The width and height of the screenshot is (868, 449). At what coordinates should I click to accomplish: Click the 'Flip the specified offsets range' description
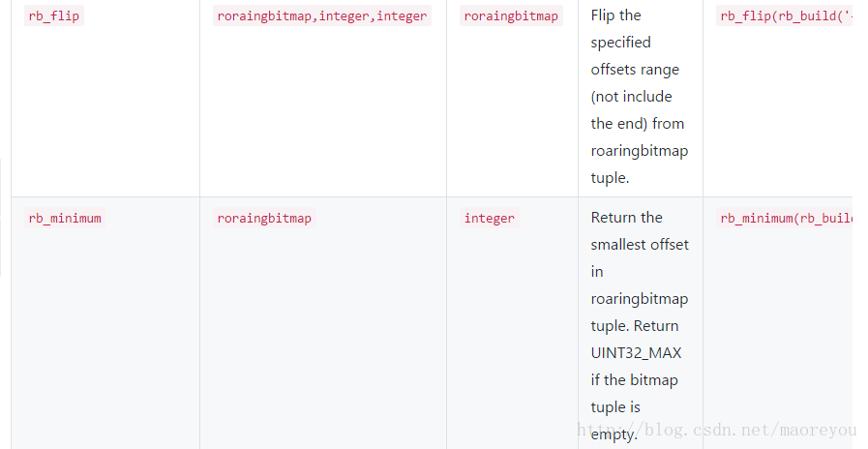[x=635, y=43]
